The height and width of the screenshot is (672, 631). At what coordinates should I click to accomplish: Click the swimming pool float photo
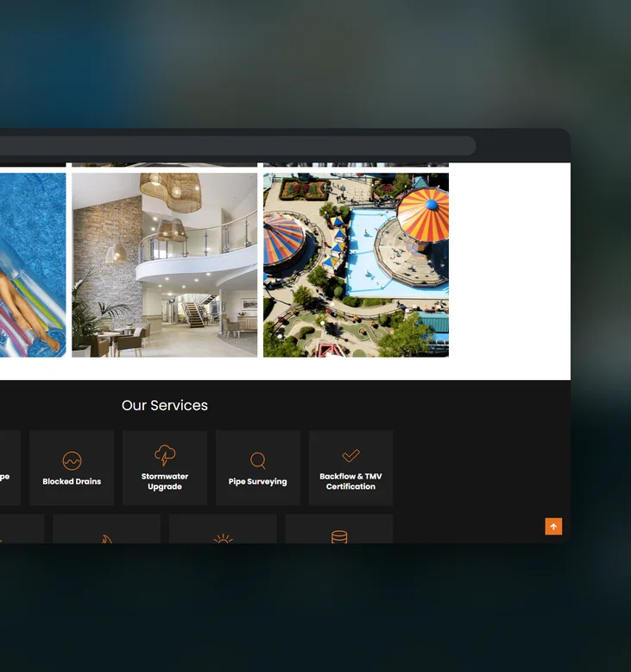pos(33,265)
